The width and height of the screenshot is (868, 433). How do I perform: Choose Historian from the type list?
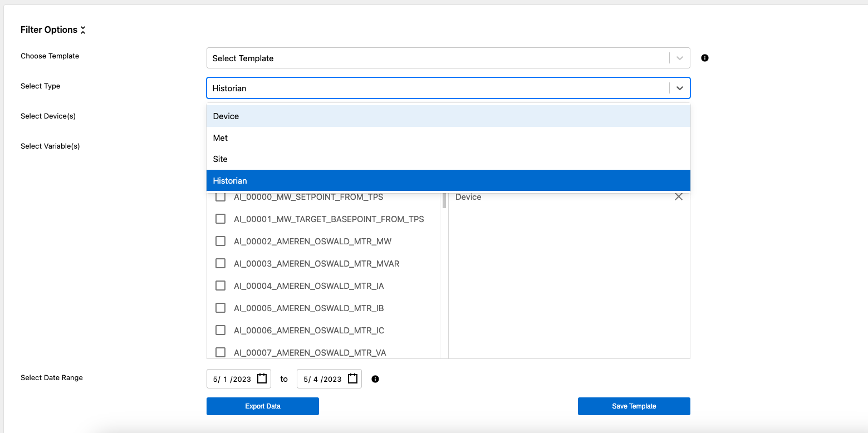click(448, 180)
